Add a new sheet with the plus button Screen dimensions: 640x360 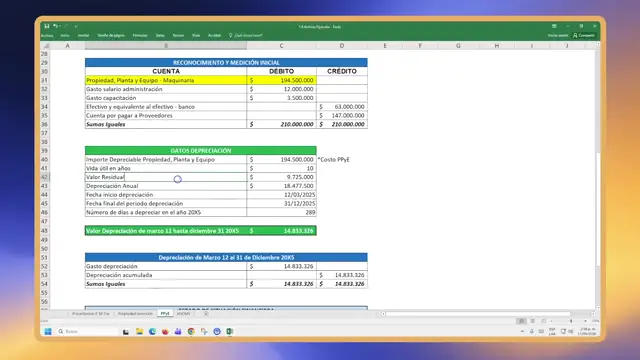[x=206, y=313]
